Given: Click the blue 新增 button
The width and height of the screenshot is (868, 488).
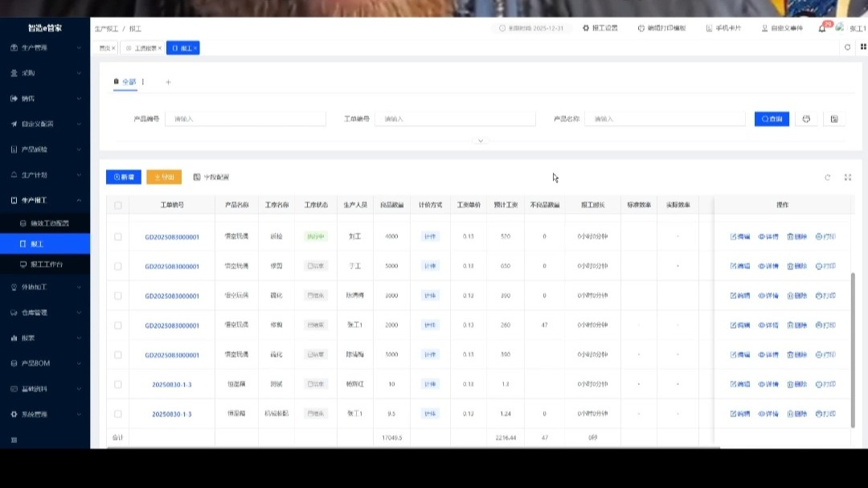Looking at the screenshot, I should tap(124, 177).
